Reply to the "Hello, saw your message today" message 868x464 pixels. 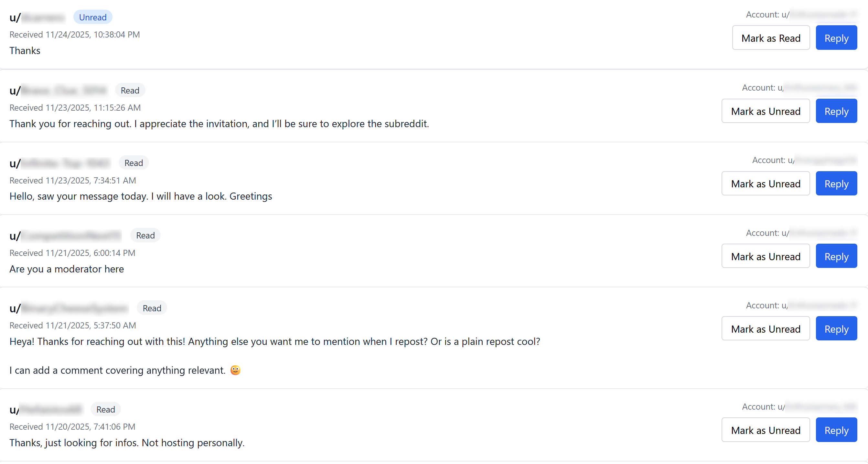(836, 184)
